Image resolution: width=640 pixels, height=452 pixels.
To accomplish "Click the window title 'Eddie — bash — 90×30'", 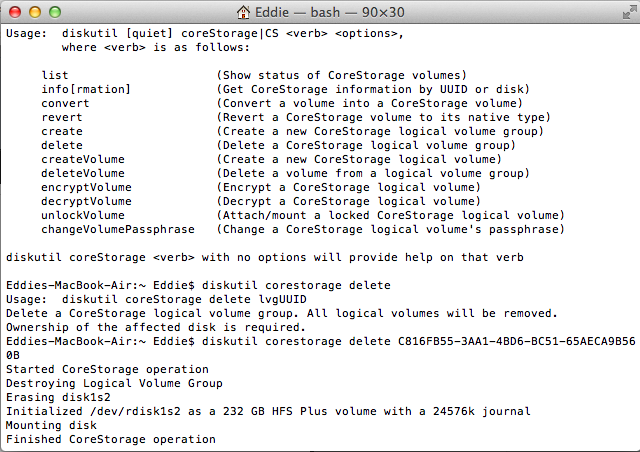I will point(330,12).
